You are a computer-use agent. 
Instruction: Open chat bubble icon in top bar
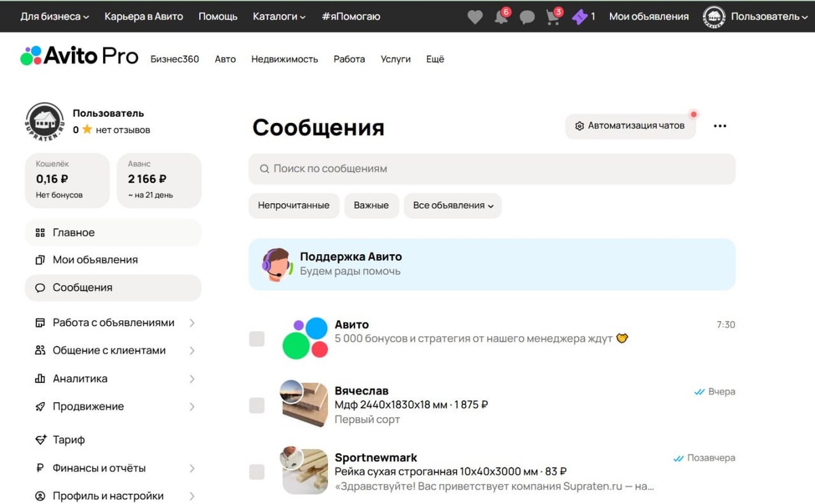pyautogui.click(x=527, y=17)
